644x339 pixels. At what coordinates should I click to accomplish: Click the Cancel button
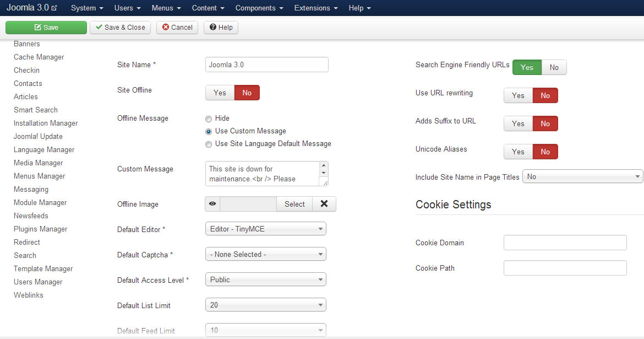[177, 28]
